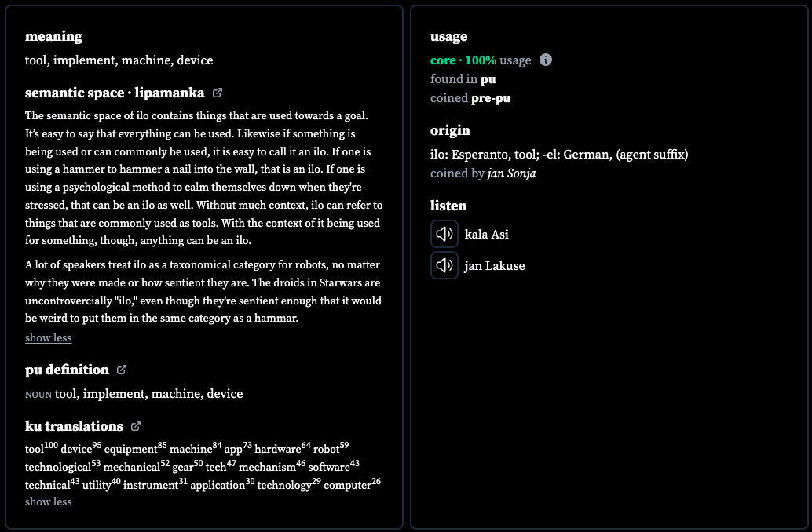Screen dimensions: 812x532
Task: Click the computer translation scored 26
Action: 352,484
